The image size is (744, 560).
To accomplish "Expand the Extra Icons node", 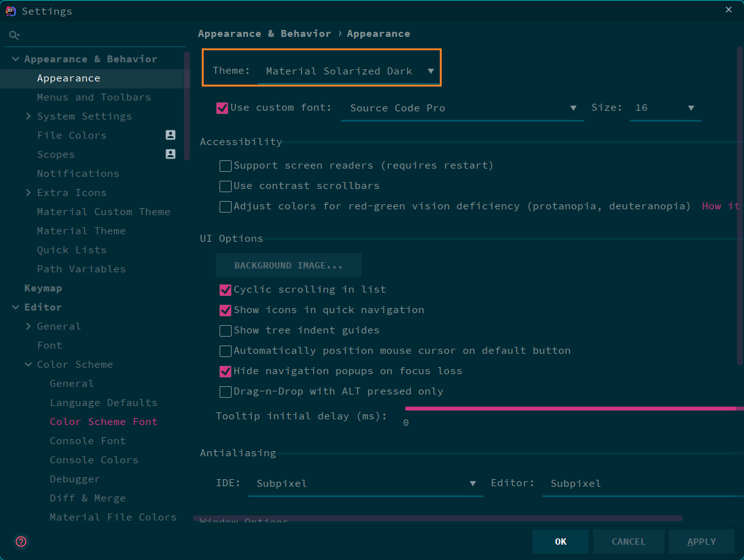I will pyautogui.click(x=28, y=192).
